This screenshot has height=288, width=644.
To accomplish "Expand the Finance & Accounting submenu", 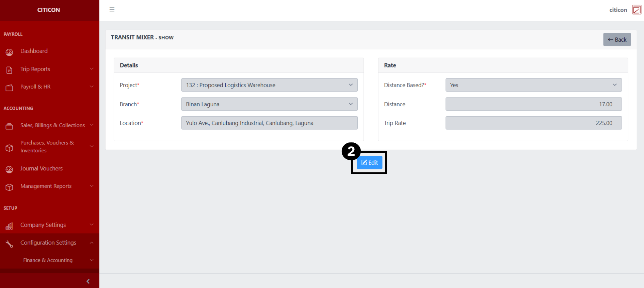I will [48, 260].
